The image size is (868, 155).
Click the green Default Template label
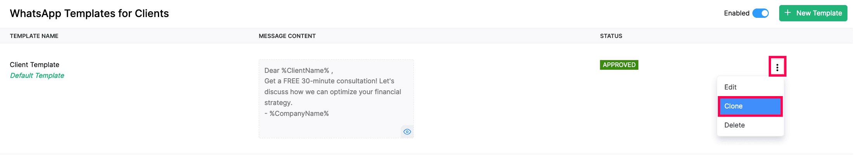pyautogui.click(x=37, y=76)
